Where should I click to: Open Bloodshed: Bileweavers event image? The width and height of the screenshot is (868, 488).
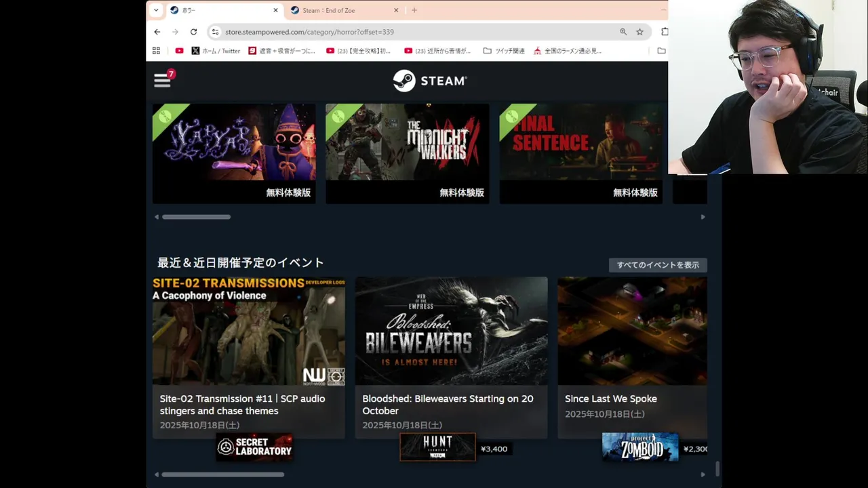(x=452, y=331)
